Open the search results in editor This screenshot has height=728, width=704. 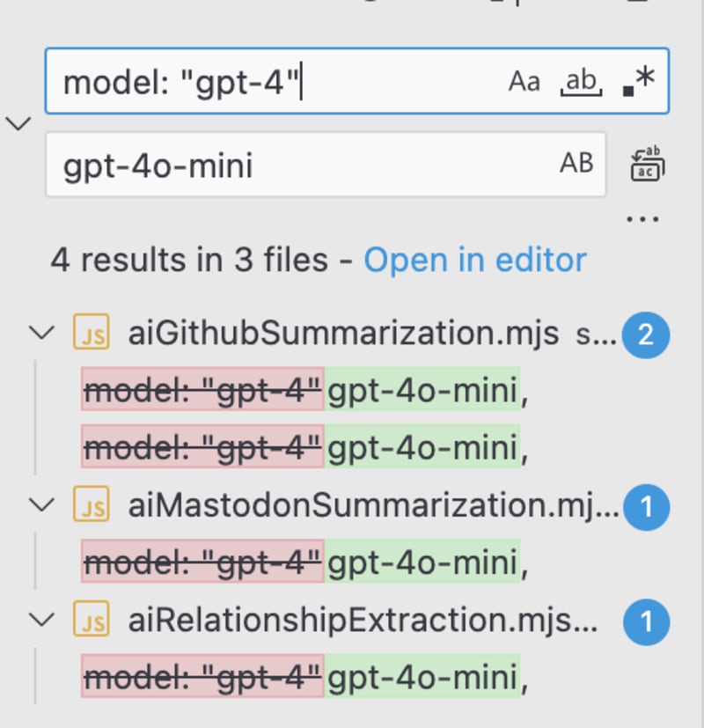point(475,260)
